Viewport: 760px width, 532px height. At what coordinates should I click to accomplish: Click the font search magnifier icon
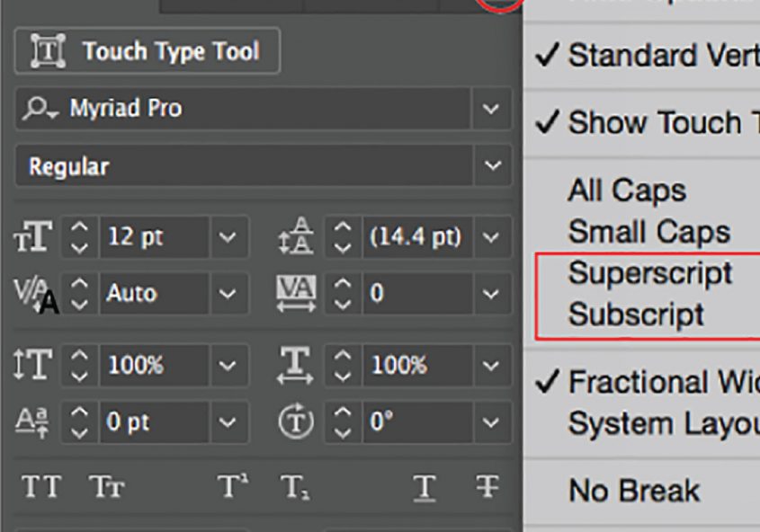tap(39, 110)
